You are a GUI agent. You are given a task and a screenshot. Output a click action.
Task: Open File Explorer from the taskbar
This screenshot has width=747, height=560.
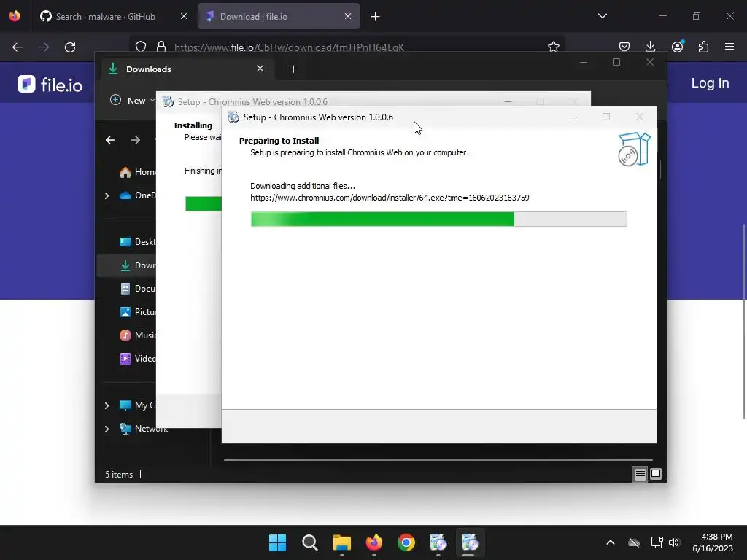tap(341, 542)
